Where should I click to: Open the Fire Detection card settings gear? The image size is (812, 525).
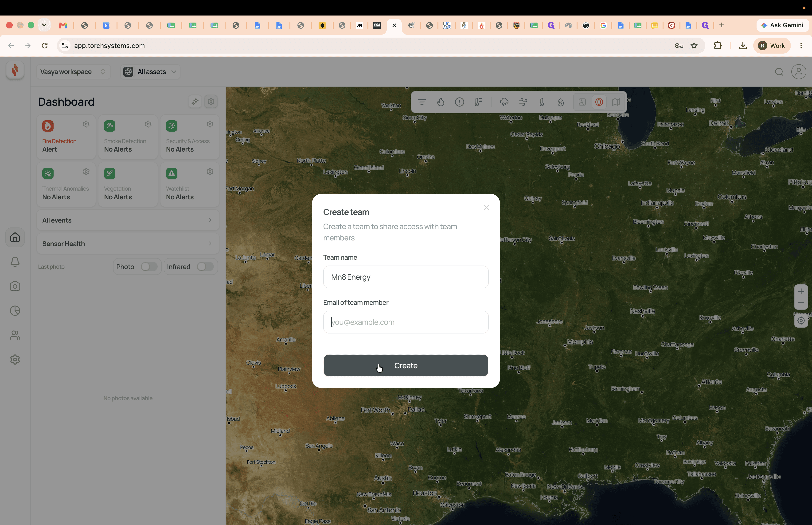(x=86, y=124)
